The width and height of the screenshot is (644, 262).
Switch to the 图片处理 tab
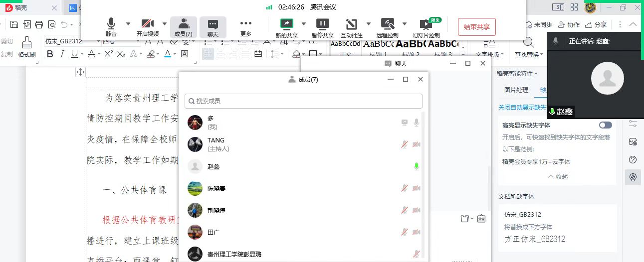tap(516, 90)
